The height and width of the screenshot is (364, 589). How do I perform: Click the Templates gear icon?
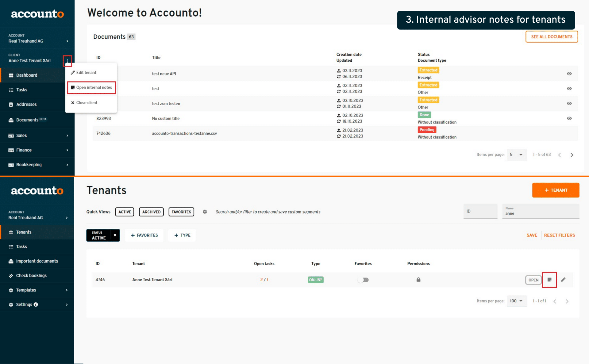click(11, 290)
